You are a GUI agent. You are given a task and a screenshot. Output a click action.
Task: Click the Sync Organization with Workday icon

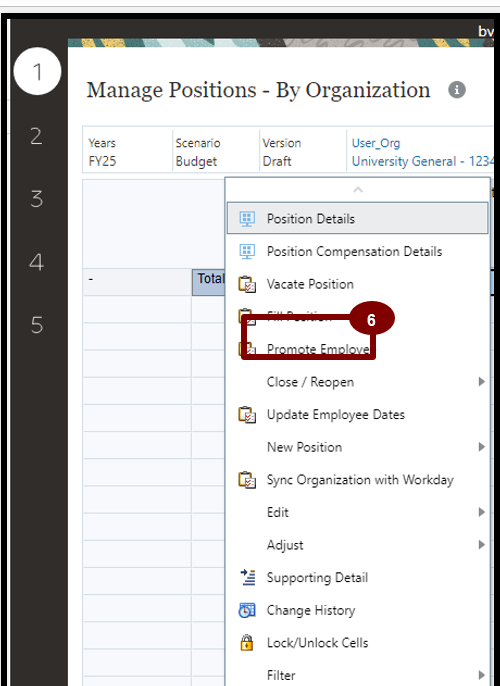[247, 480]
